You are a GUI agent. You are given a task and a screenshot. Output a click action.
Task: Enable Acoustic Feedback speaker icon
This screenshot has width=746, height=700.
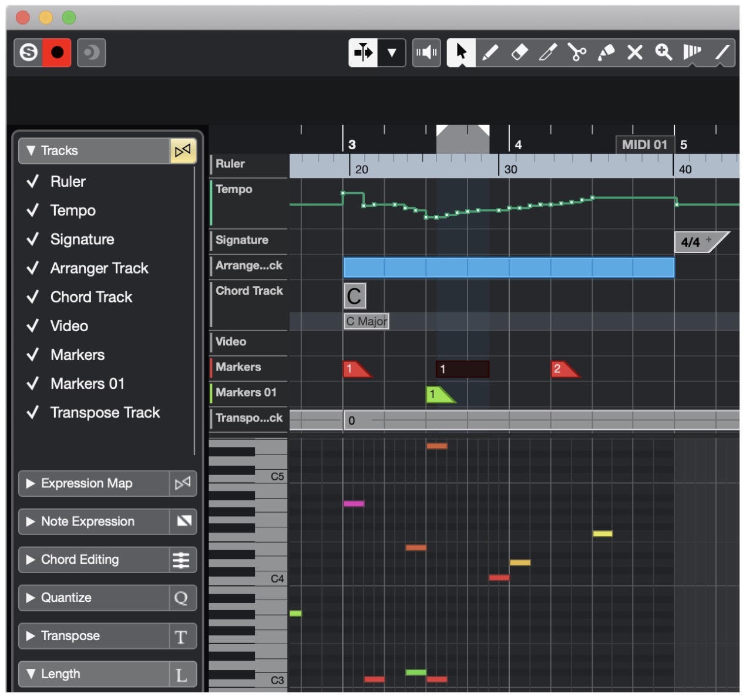click(x=426, y=54)
